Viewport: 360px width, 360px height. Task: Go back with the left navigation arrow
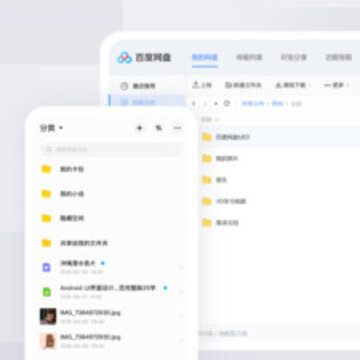pyautogui.click(x=194, y=104)
